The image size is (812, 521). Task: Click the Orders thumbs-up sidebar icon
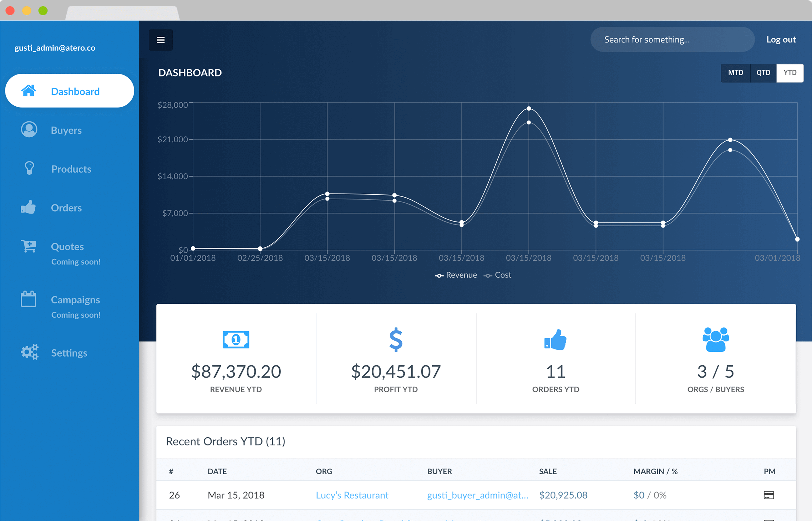click(28, 207)
